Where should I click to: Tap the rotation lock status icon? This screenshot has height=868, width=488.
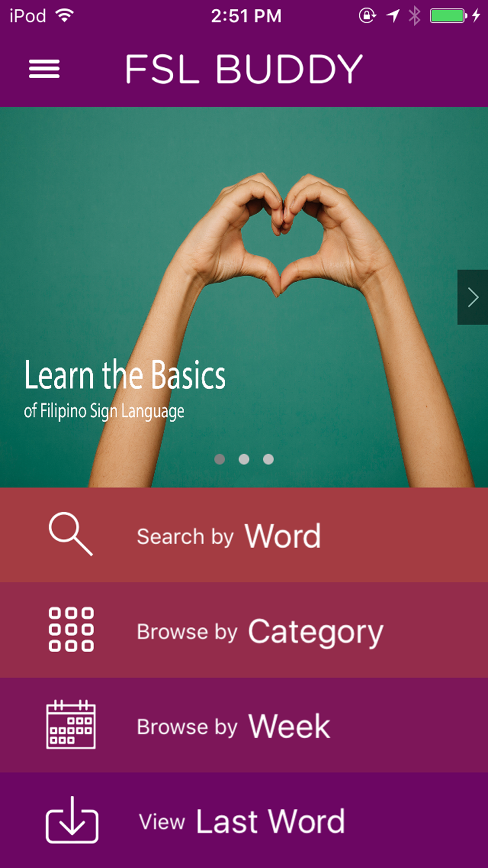coord(367,16)
